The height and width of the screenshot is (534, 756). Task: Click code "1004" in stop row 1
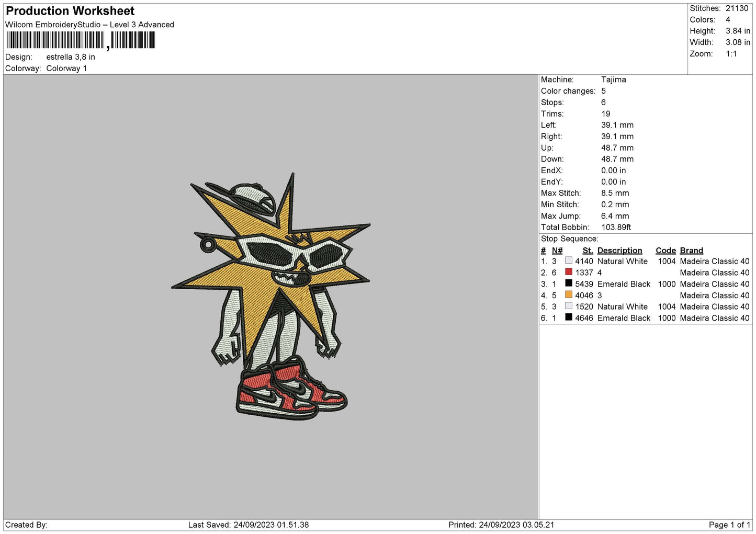click(667, 262)
